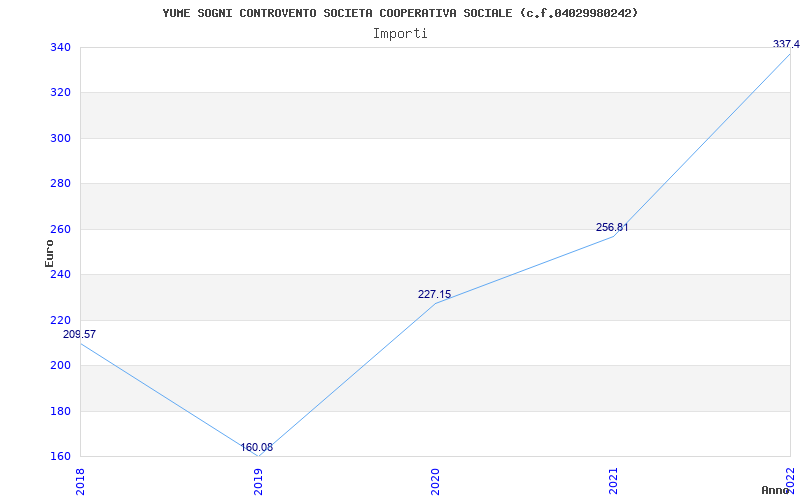Click the 300 y-axis tick label
The height and width of the screenshot is (500, 800).
tap(63, 138)
